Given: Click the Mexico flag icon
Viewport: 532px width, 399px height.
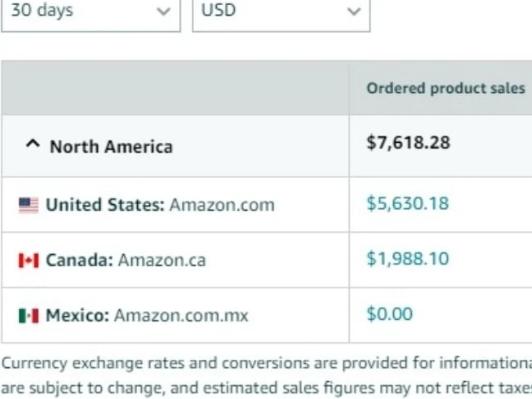Looking at the screenshot, I should [x=29, y=316].
